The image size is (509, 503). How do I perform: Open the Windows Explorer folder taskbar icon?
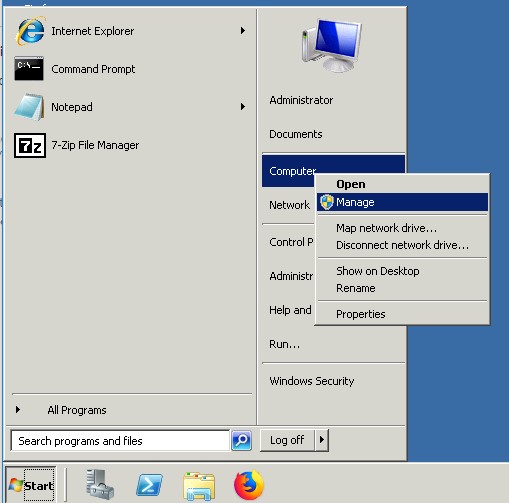click(199, 485)
